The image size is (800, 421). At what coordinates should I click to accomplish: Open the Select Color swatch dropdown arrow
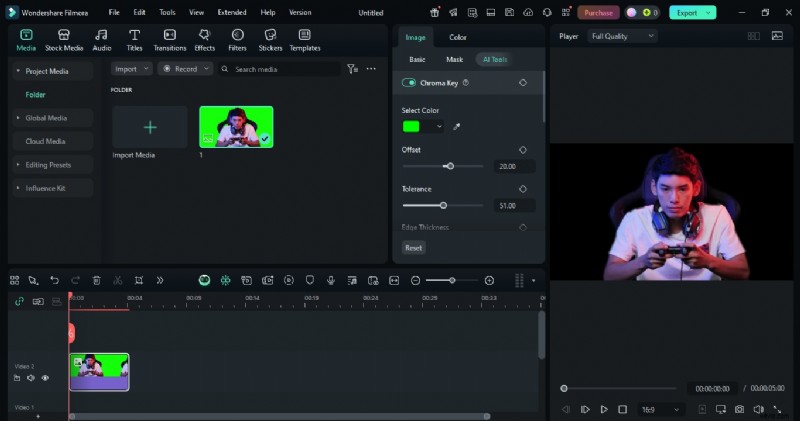click(439, 127)
